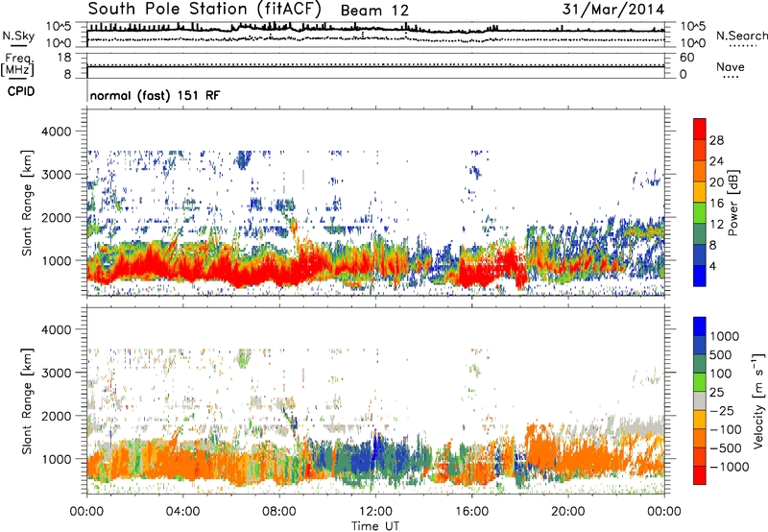
Task: Click the '20:00' time tick label
Action: [567, 512]
